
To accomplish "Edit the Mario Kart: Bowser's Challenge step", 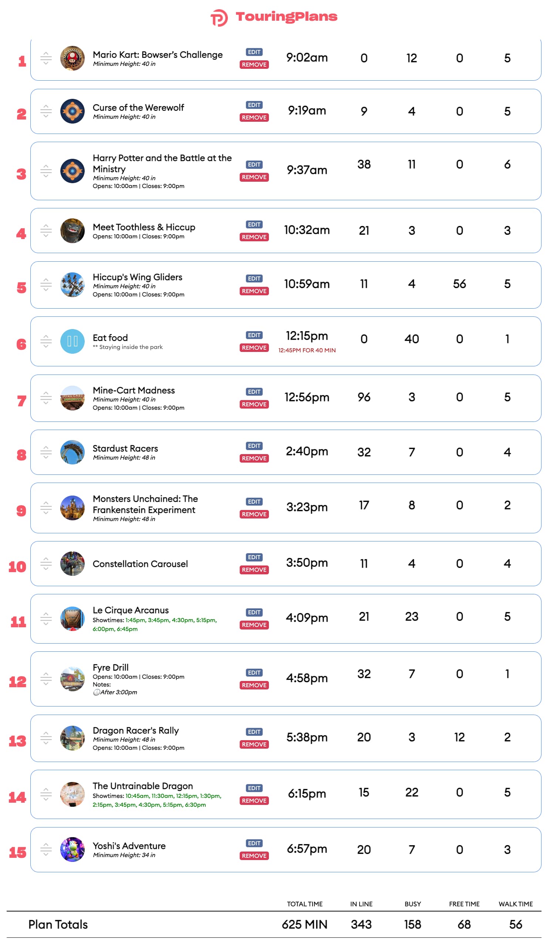I will pyautogui.click(x=254, y=52).
